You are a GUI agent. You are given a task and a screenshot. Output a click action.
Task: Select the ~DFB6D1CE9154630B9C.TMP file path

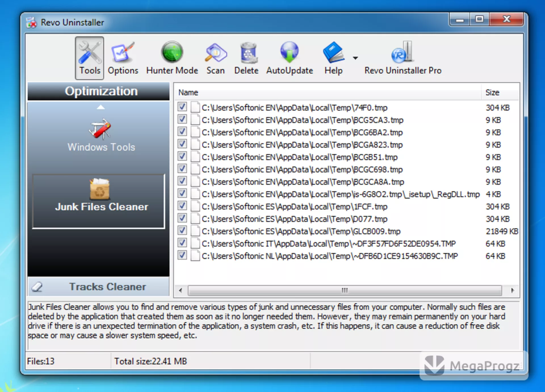pyautogui.click(x=330, y=256)
